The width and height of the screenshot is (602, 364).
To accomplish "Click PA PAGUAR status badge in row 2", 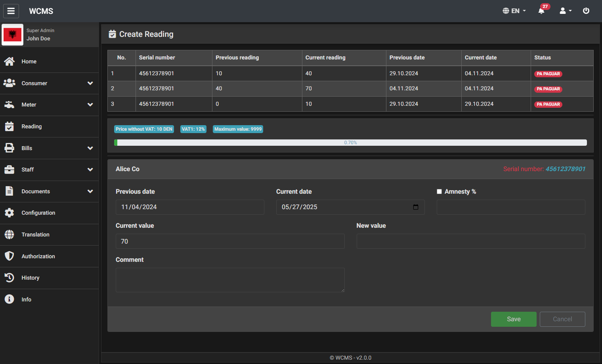I will (548, 89).
